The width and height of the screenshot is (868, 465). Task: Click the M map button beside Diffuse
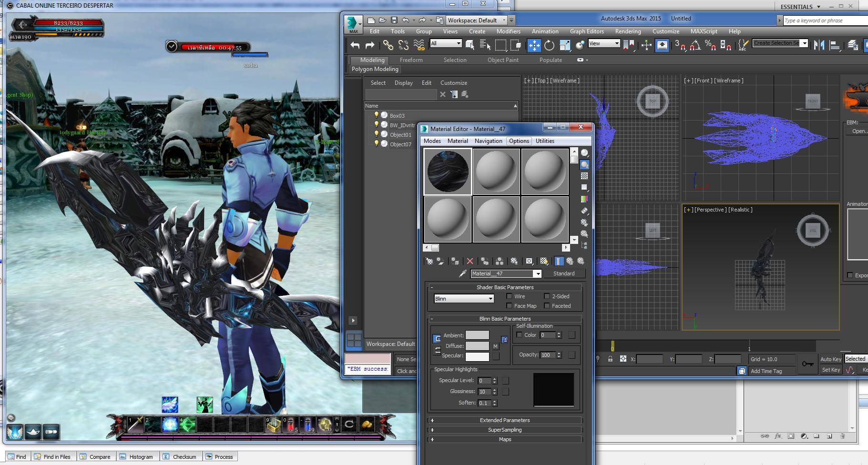pyautogui.click(x=496, y=346)
